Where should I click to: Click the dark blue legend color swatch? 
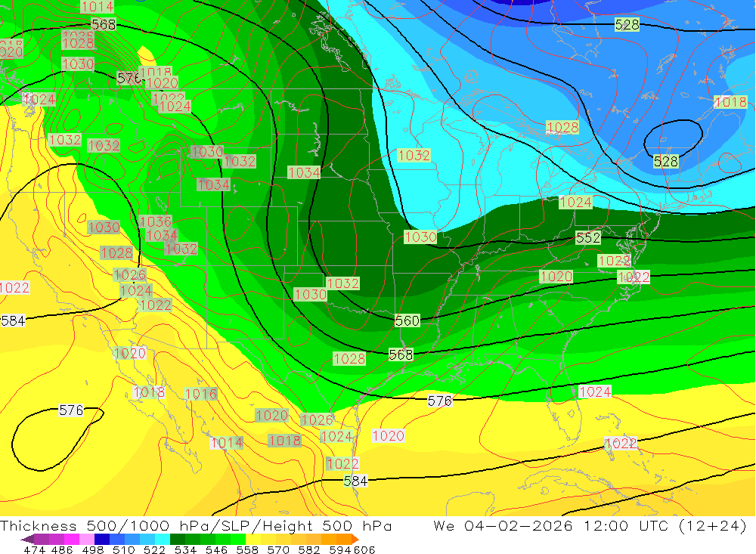[102, 539]
